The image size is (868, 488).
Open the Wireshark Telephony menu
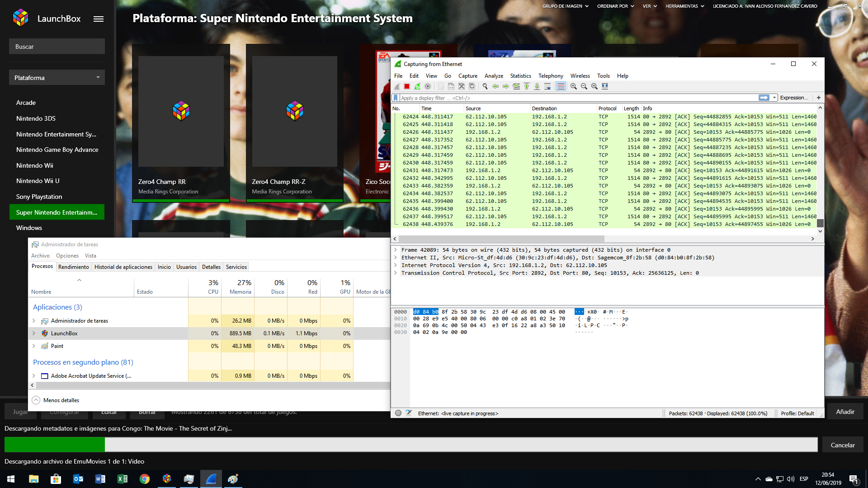[551, 76]
